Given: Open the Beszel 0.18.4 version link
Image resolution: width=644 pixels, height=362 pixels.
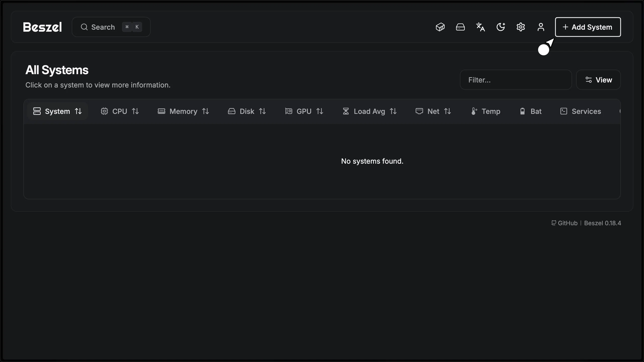Looking at the screenshot, I should click(x=602, y=223).
